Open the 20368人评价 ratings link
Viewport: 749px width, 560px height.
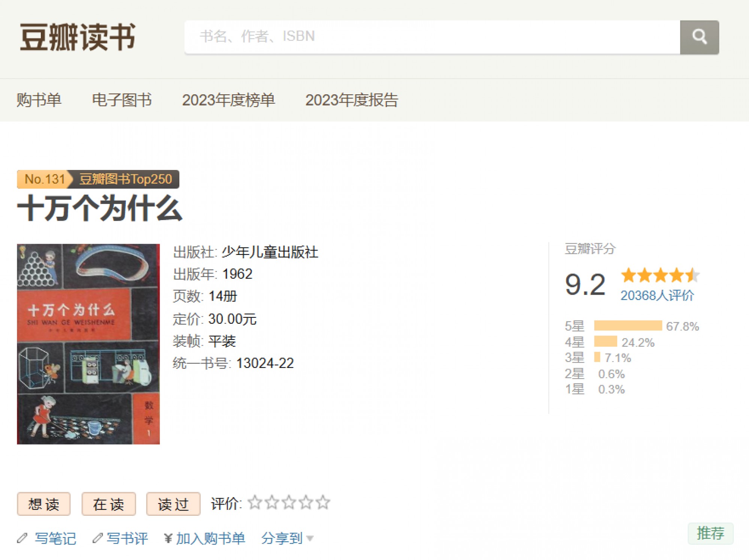[657, 295]
